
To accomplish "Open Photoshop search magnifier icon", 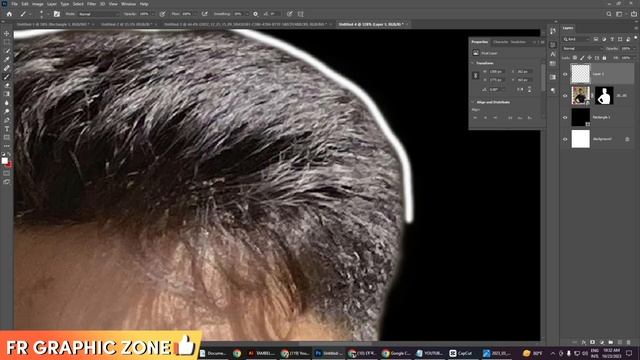I will (x=609, y=14).
